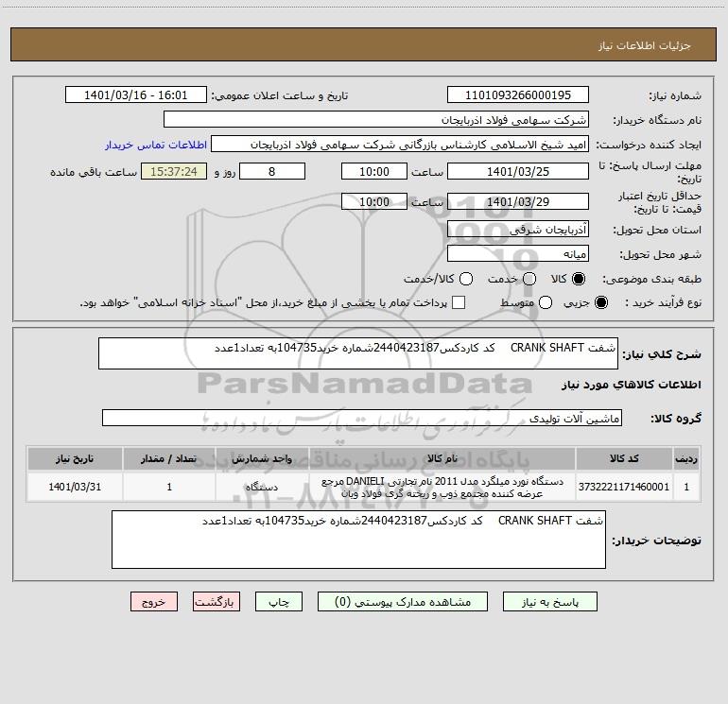
Task: Click the announcement date field 1401/03/16
Action: (135, 95)
